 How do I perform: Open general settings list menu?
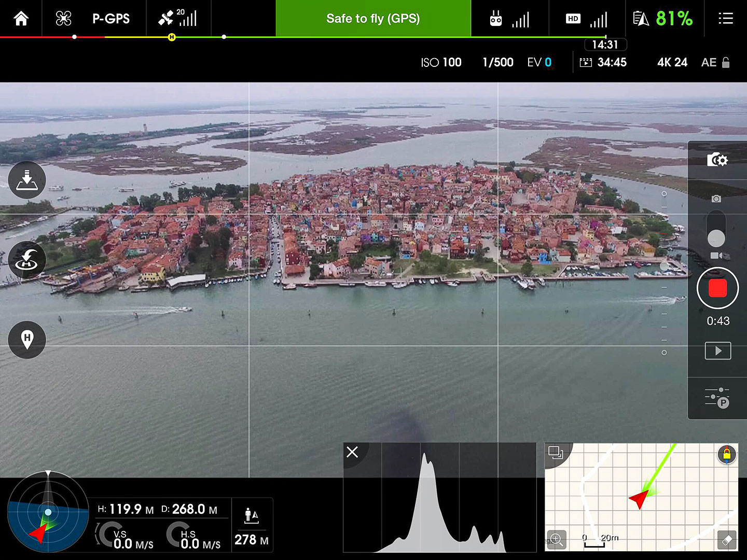coord(726,19)
